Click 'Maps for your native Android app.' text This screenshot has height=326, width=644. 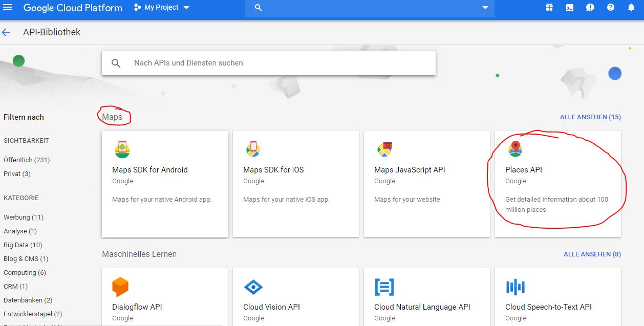point(162,200)
